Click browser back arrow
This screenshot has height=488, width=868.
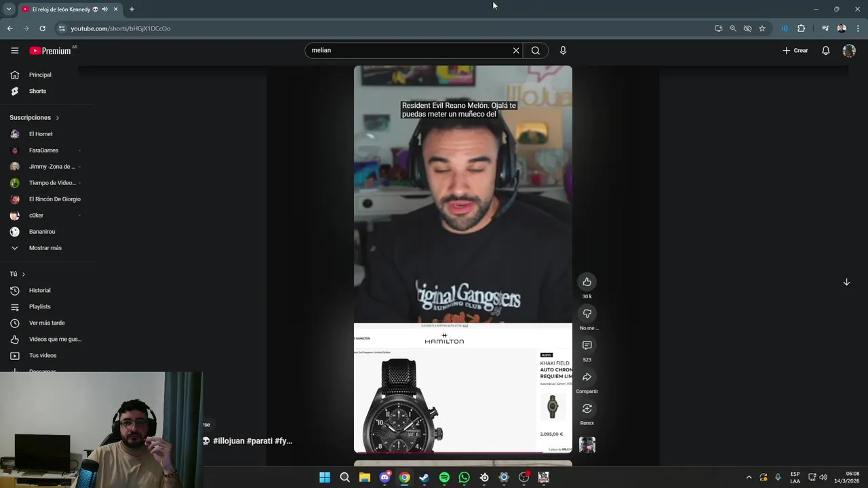click(9, 28)
